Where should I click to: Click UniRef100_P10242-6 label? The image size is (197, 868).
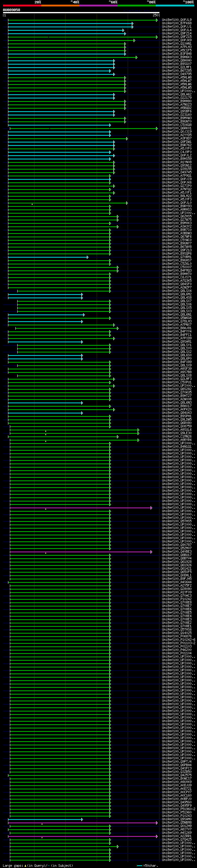pos(179,640)
